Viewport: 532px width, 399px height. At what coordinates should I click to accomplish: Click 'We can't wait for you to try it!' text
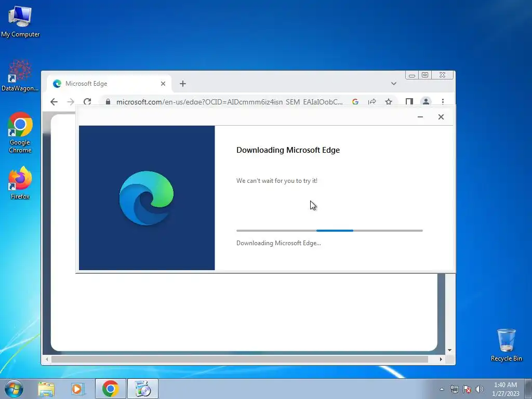(277, 181)
